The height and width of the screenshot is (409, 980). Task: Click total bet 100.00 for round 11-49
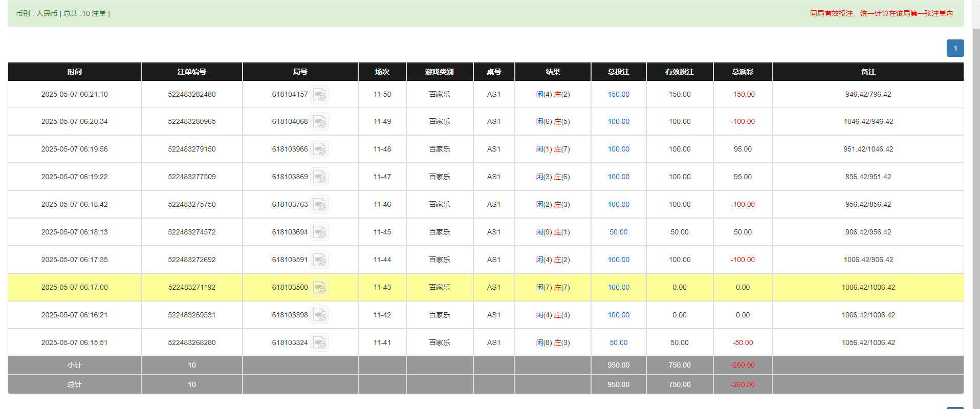[618, 122]
